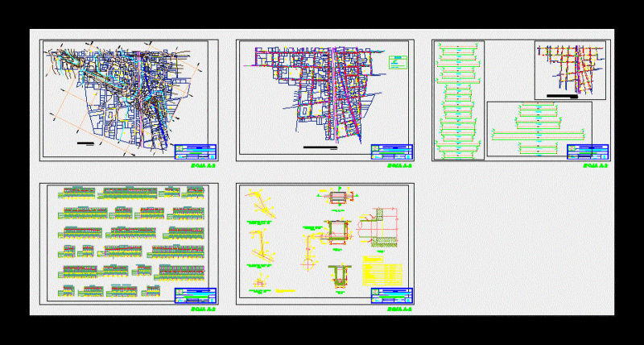Select the top plan-view chamber detail with green arrows
The image size is (644, 345).
tap(338, 196)
